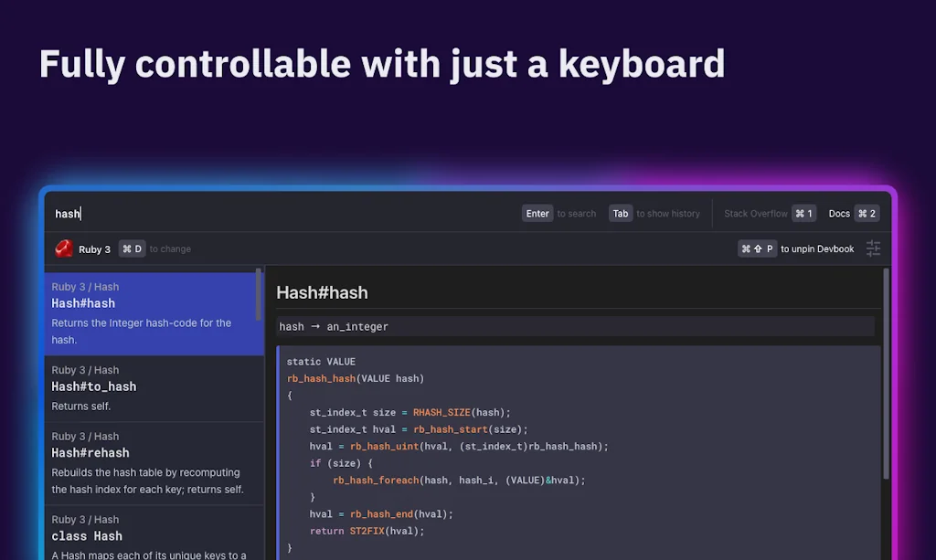Open the Ruby 3 documentation selector
Image resolution: width=936 pixels, height=560 pixels.
pyautogui.click(x=94, y=249)
